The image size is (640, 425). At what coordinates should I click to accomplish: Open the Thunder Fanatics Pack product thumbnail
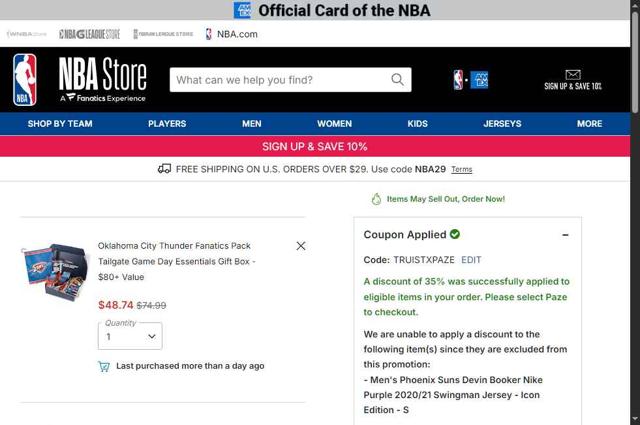pos(55,271)
